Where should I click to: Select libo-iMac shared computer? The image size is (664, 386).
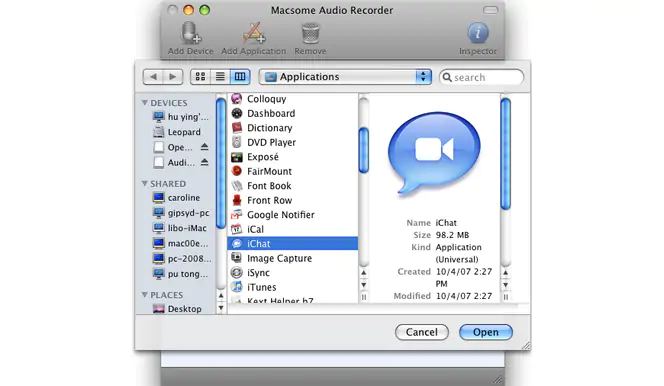tap(180, 228)
